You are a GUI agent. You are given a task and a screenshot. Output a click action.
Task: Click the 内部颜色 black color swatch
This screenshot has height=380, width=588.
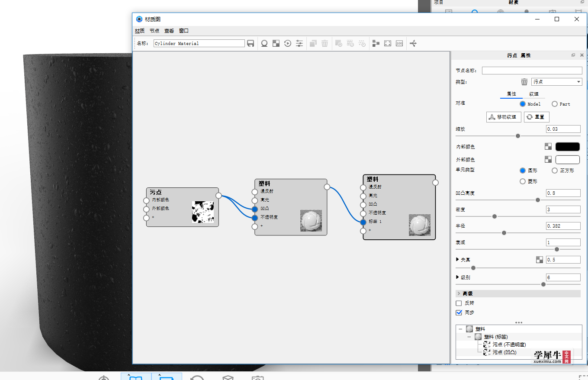(x=567, y=147)
